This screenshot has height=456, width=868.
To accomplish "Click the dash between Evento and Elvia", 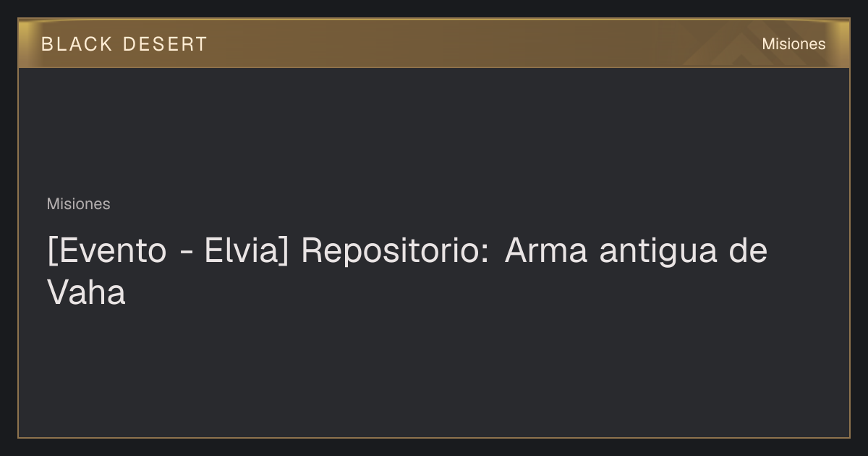I will [186, 253].
